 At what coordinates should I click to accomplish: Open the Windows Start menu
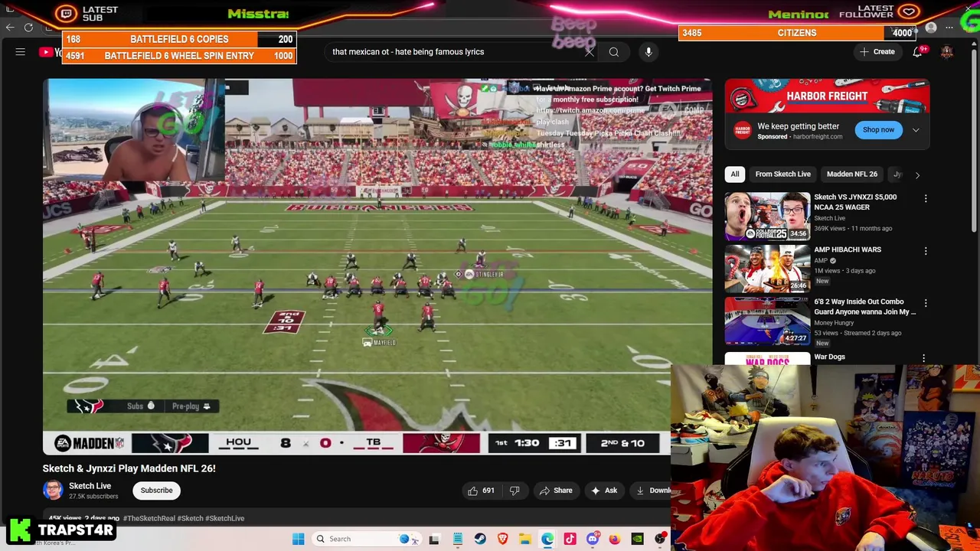tap(298, 539)
